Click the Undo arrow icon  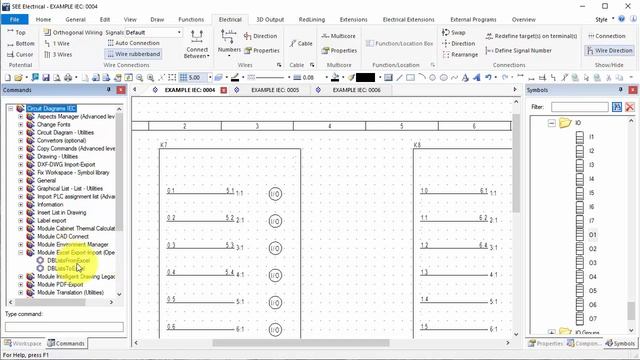point(488,77)
